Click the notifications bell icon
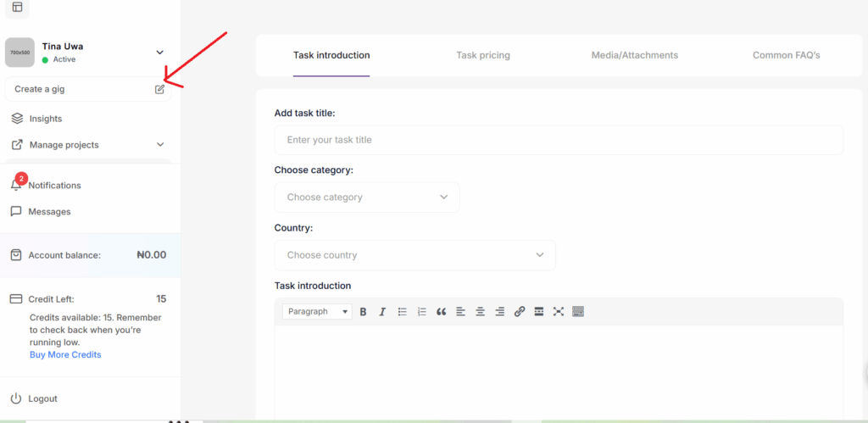The image size is (868, 423). point(17,186)
